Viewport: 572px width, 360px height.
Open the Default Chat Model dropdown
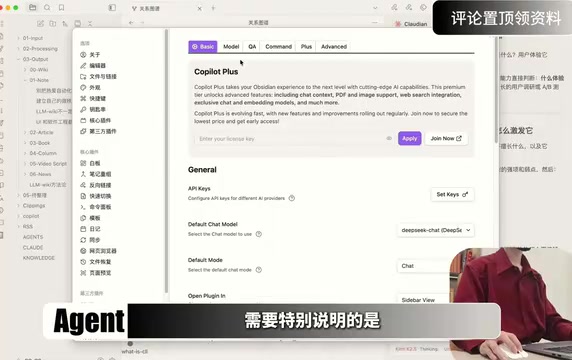pos(435,230)
